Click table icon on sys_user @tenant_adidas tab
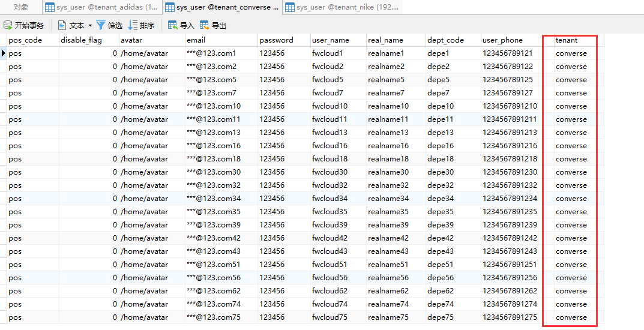This screenshot has width=644, height=330. (50, 7)
